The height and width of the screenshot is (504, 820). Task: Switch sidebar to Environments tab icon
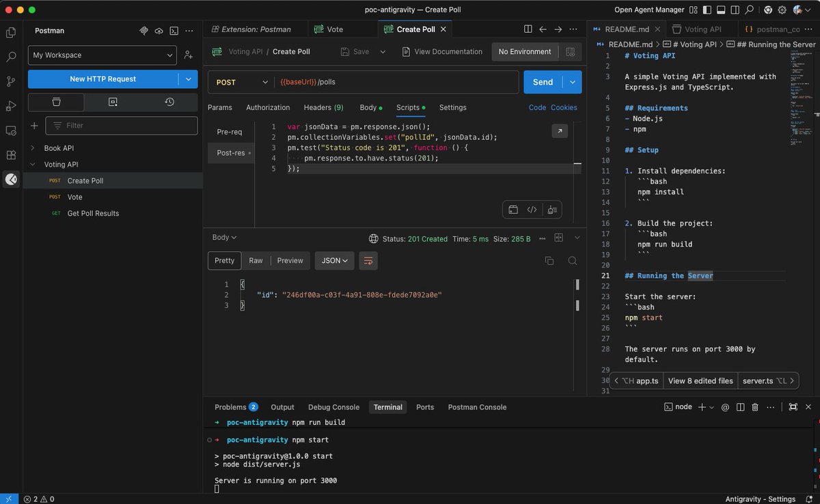pos(113,102)
